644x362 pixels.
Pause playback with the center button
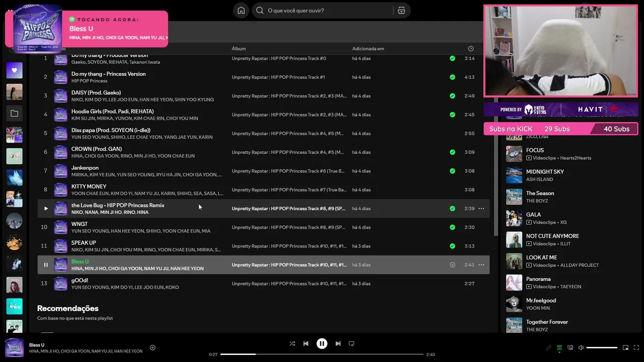point(321,343)
